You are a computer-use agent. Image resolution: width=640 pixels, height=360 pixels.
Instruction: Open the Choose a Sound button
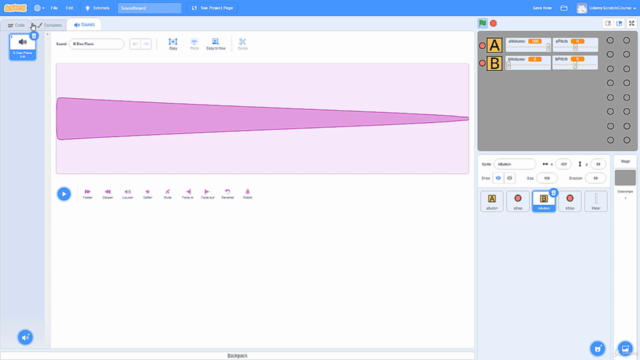(25, 337)
